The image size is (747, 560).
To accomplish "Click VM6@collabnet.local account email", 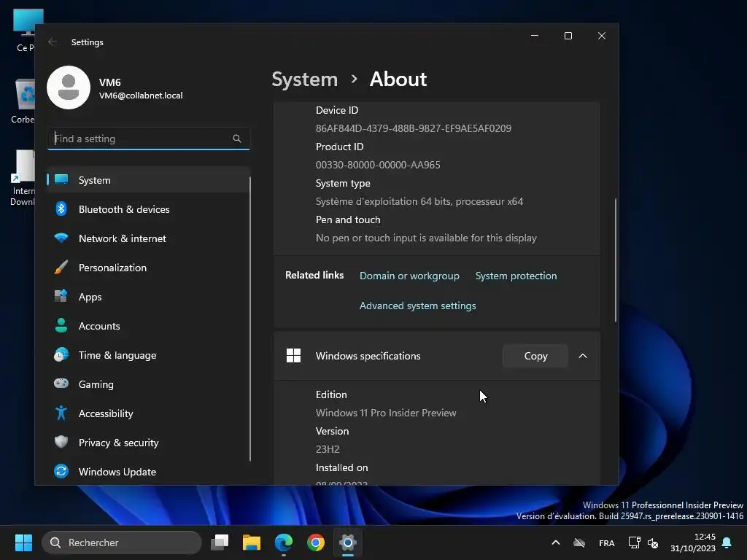I will pos(141,96).
